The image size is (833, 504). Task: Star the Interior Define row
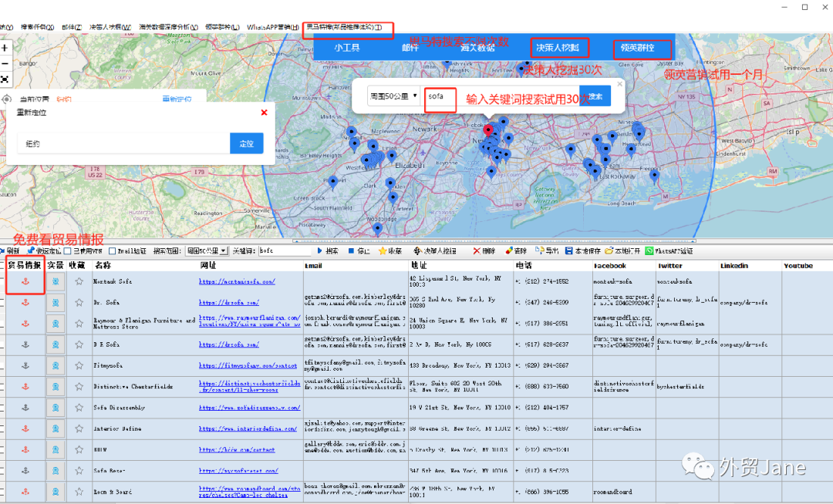click(79, 428)
